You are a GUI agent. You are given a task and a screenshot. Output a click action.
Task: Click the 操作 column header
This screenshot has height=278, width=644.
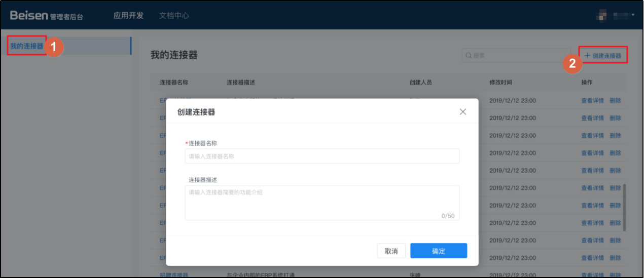[x=587, y=83]
